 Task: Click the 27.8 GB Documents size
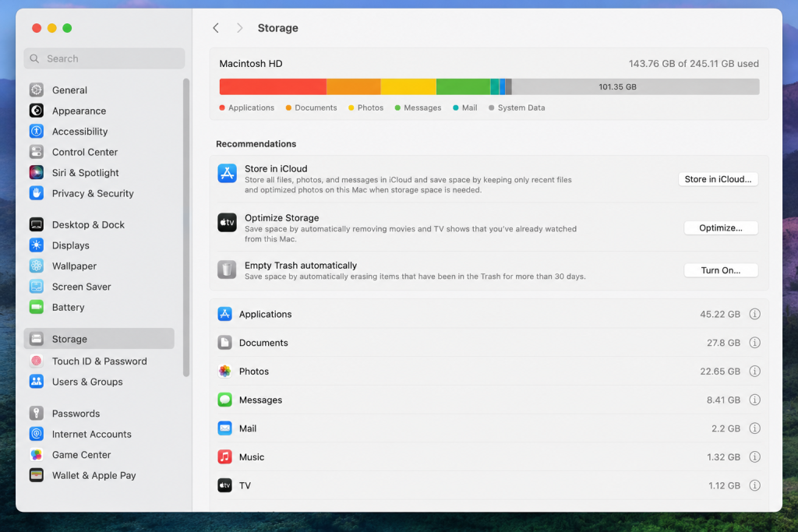(x=723, y=343)
